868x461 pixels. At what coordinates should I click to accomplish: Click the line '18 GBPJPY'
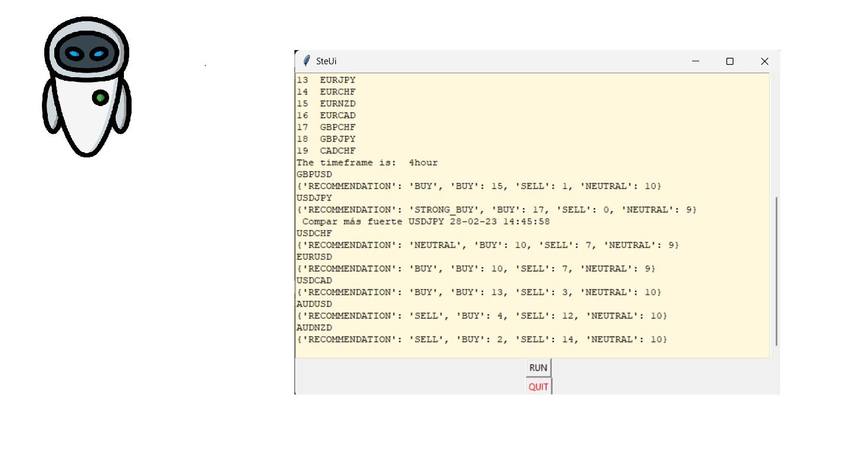coord(326,139)
